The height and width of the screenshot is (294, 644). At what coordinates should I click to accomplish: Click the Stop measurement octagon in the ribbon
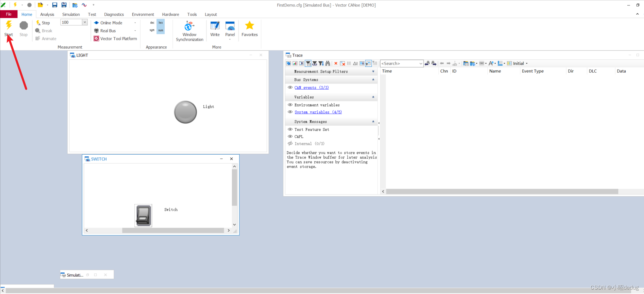pyautogui.click(x=23, y=28)
